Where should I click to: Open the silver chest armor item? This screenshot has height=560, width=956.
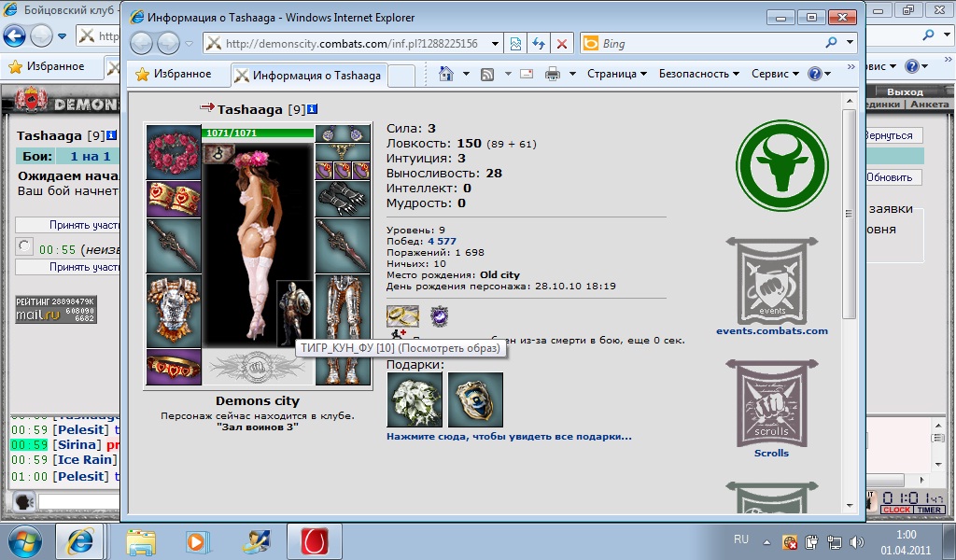click(x=174, y=311)
